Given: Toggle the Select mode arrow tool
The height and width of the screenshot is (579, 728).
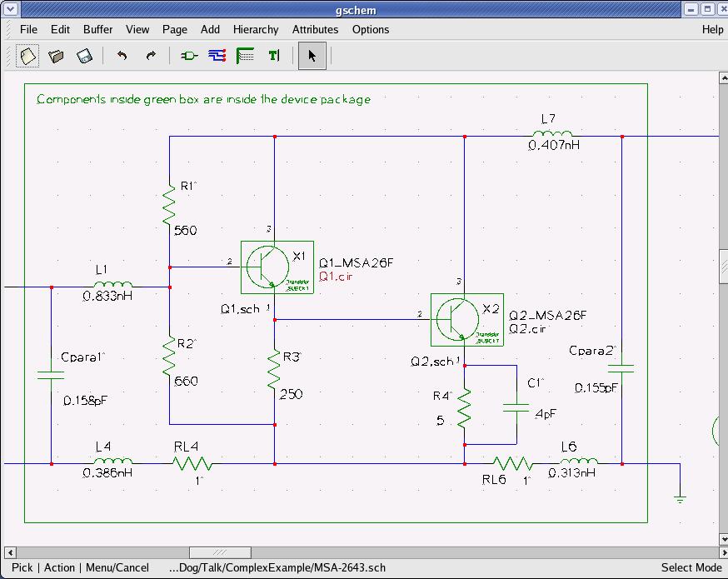Looking at the screenshot, I should (x=312, y=56).
